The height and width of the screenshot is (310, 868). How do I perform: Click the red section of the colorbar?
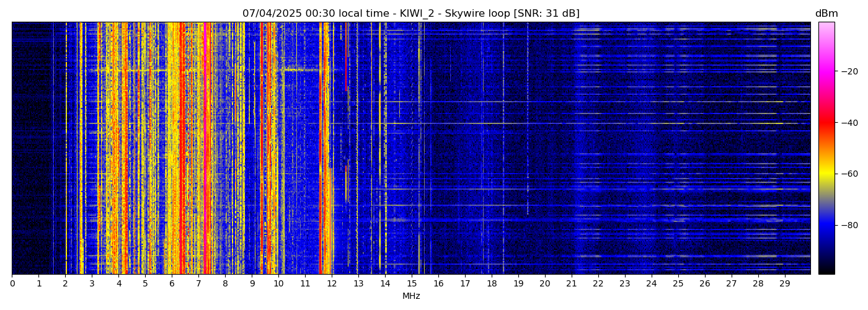pyautogui.click(x=826, y=124)
